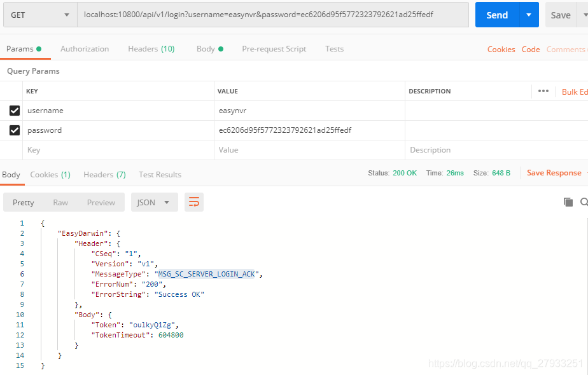Viewport: 588px width, 375px height.
Task: Click the empty Description input field
Action: tap(496, 150)
